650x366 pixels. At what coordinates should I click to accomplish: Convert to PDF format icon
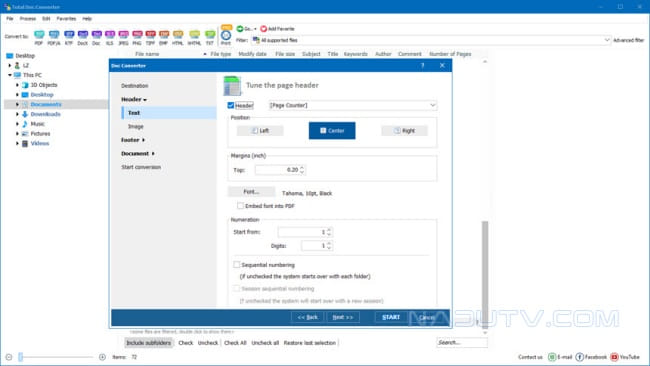pyautogui.click(x=39, y=37)
